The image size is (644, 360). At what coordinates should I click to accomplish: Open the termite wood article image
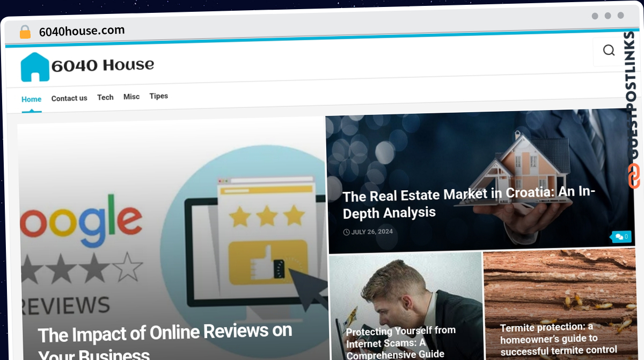[559, 304]
